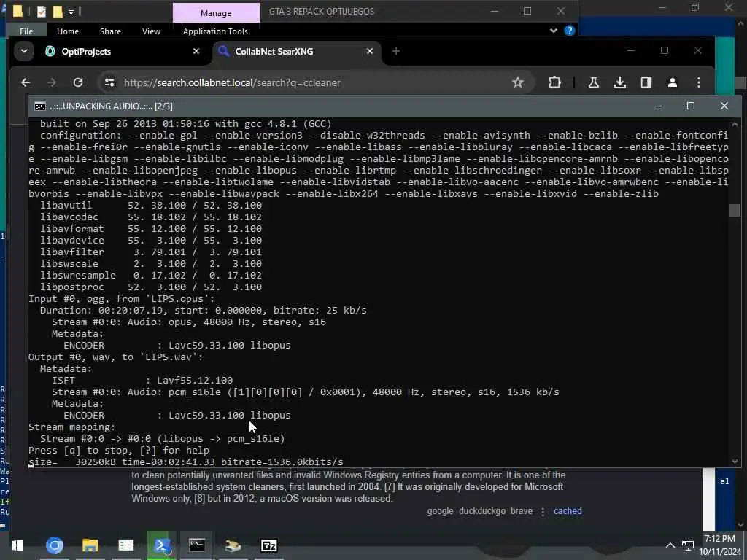
Task: Open the brave link under search result
Action: click(x=522, y=511)
